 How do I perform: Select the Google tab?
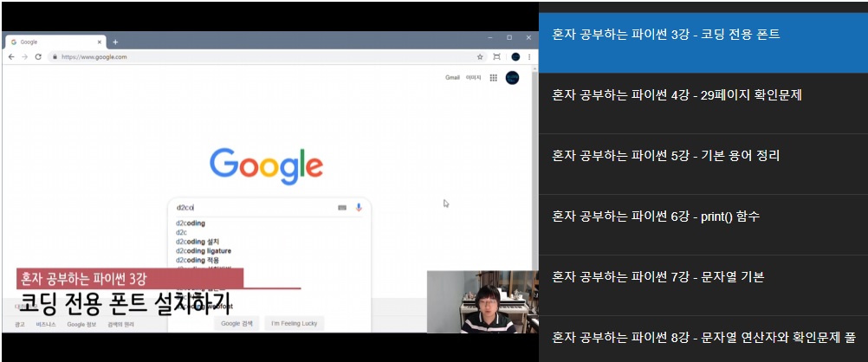(x=55, y=42)
